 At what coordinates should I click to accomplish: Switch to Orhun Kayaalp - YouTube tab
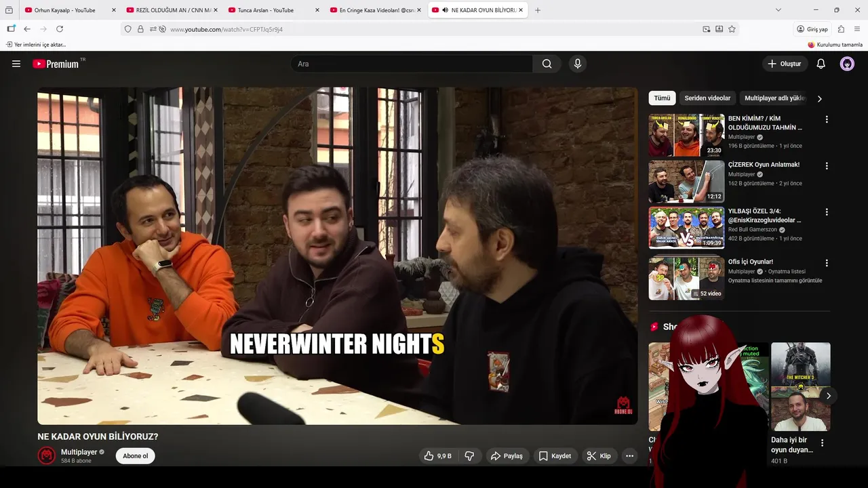pos(64,10)
